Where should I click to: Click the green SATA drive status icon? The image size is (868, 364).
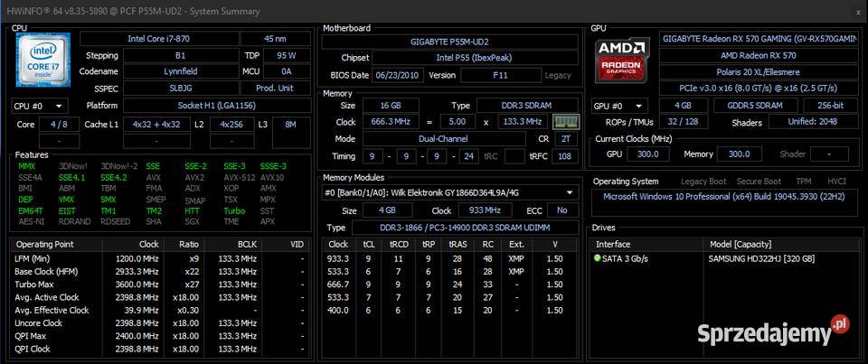(598, 258)
